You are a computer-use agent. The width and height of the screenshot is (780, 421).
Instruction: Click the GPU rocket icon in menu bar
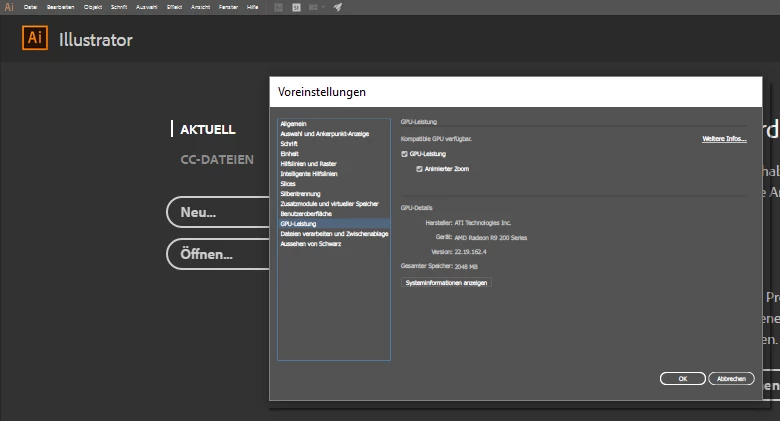pos(338,7)
